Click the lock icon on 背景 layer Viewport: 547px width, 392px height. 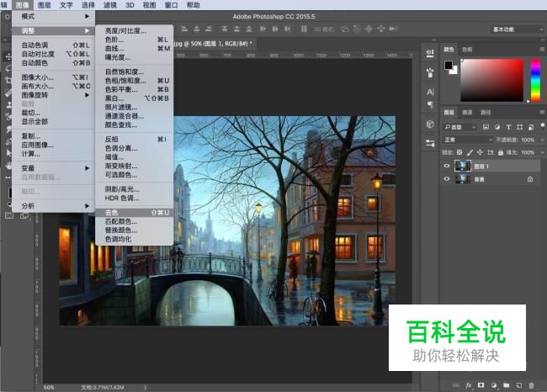(x=530, y=179)
